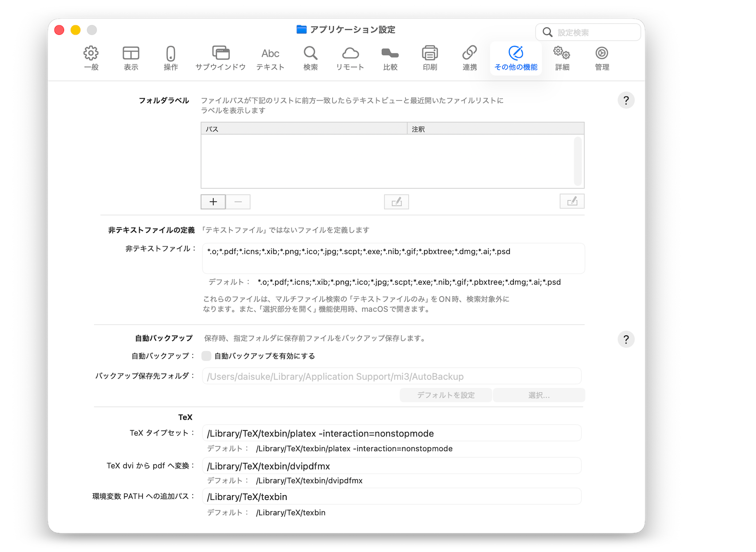The height and width of the screenshot is (552, 756).
Task: Click the folder label list scrollbar
Action: (x=577, y=161)
